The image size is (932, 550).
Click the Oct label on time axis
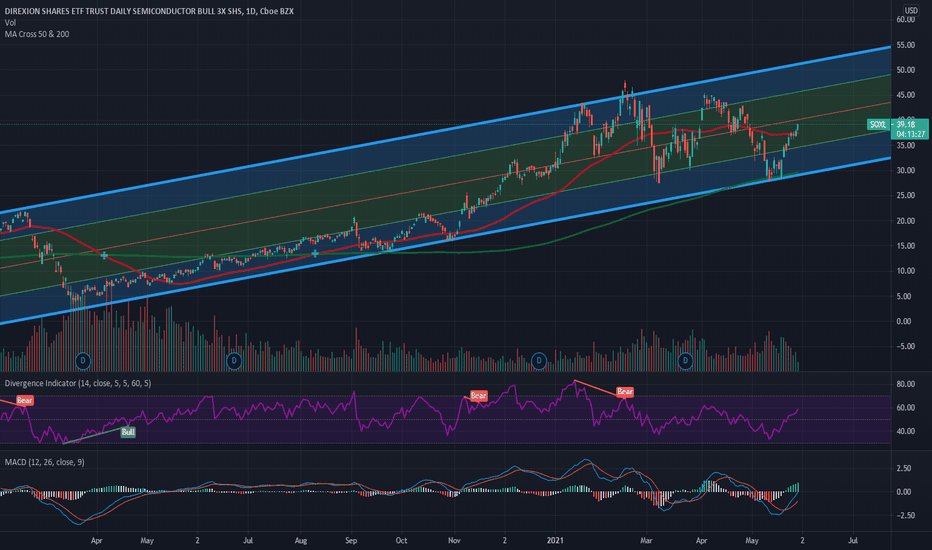click(x=401, y=540)
